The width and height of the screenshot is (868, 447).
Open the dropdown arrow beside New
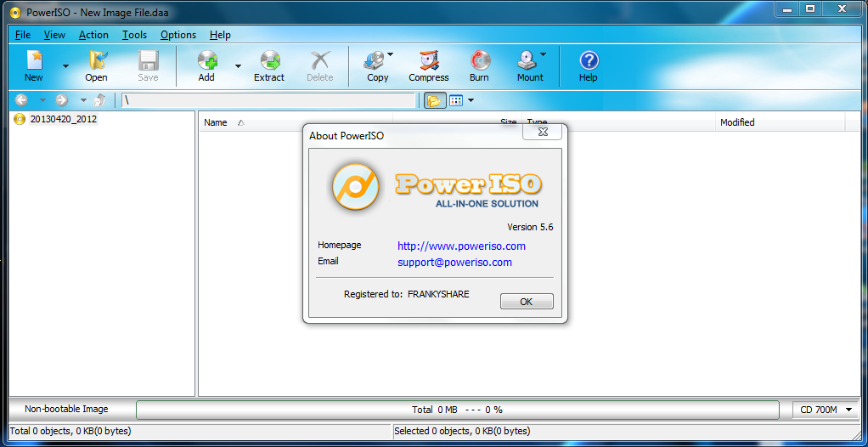click(x=66, y=66)
